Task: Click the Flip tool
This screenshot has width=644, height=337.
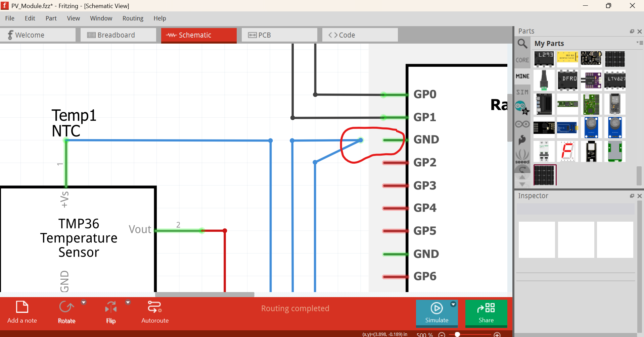Action: tap(111, 312)
